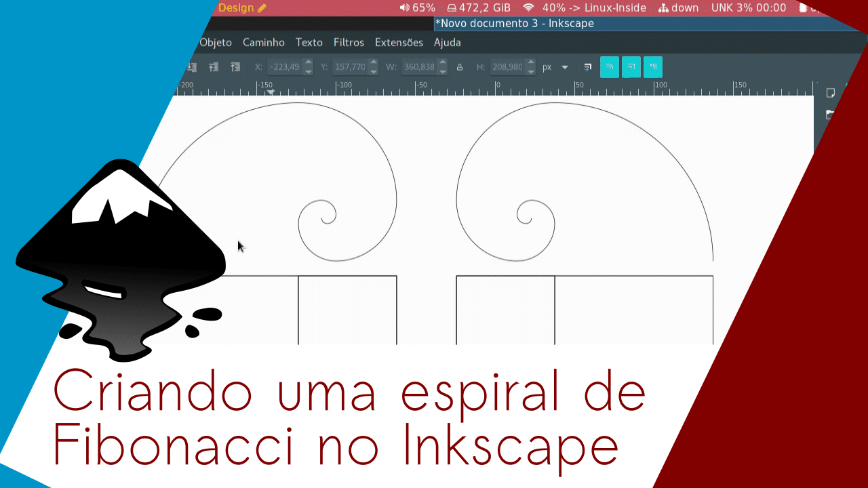This screenshot has width=868, height=488.
Task: Open the Texto menu
Action: pos(309,42)
